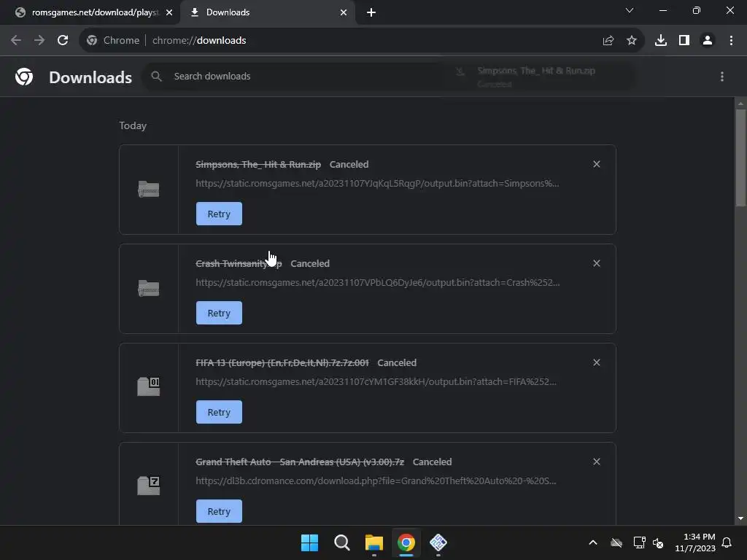Reload the downloads page
The width and height of the screenshot is (747, 560).
[63, 41]
